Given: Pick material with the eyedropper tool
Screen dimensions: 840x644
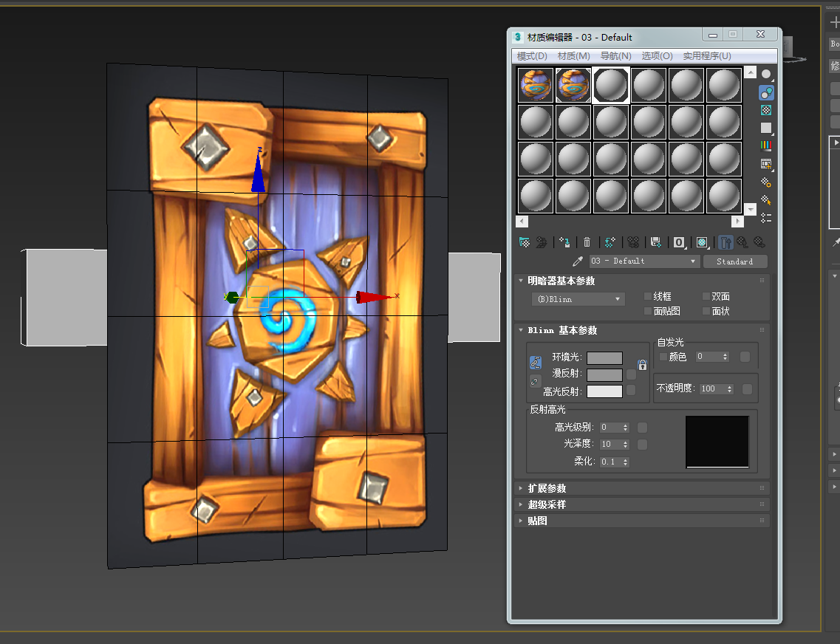Looking at the screenshot, I should [578, 261].
